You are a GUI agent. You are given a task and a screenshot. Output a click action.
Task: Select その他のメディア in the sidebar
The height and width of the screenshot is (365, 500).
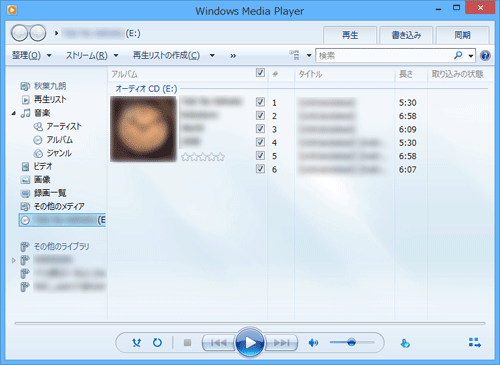click(x=59, y=206)
